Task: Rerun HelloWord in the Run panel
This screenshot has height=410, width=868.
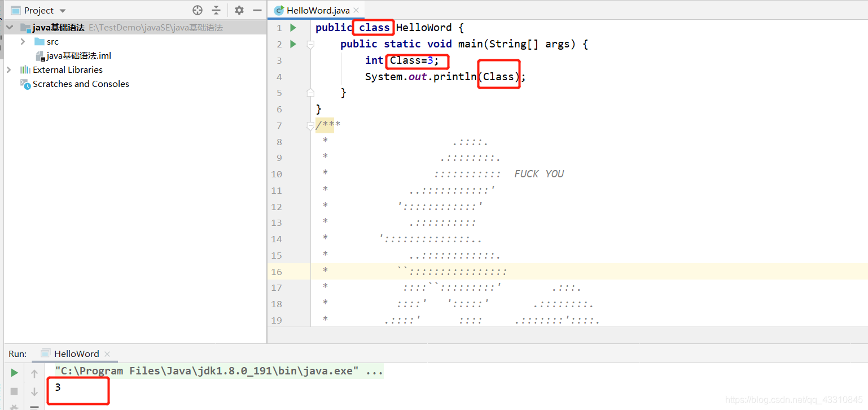Action: [x=15, y=373]
